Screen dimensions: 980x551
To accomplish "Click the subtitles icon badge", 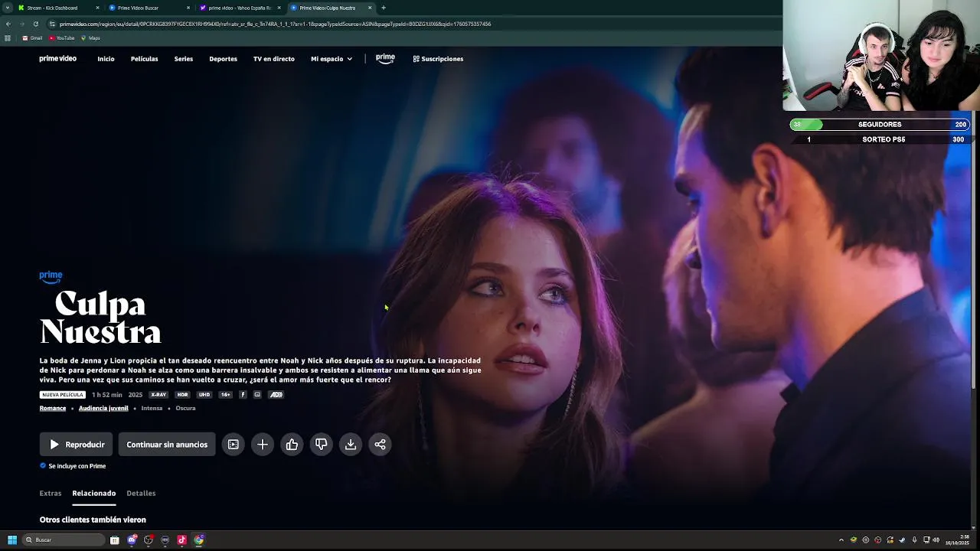I will coord(257,395).
